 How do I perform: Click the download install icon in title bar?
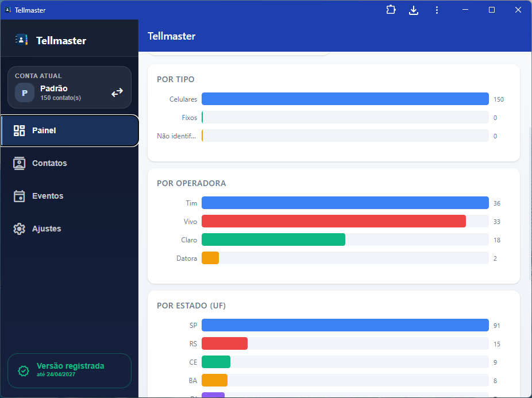414,10
